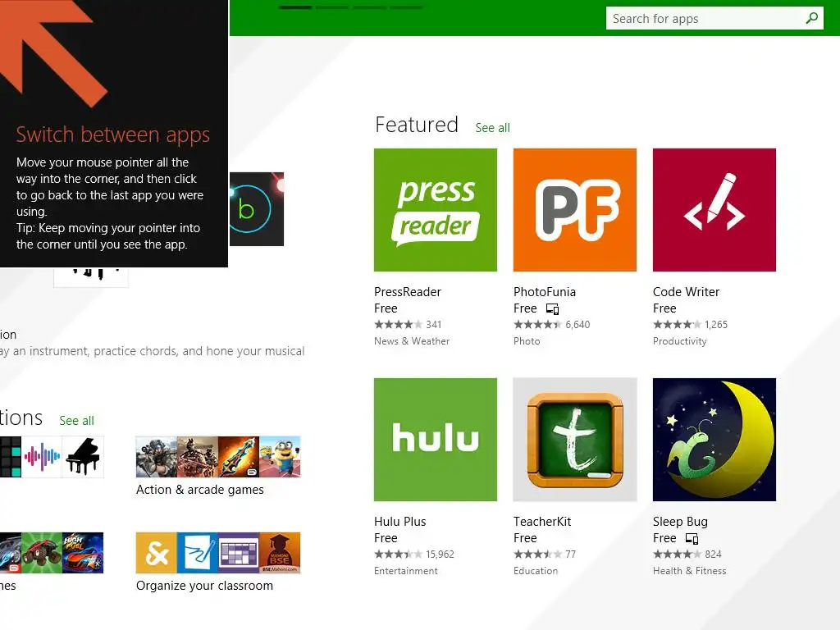
Task: Click the Sleep Bug app name text
Action: (x=680, y=522)
